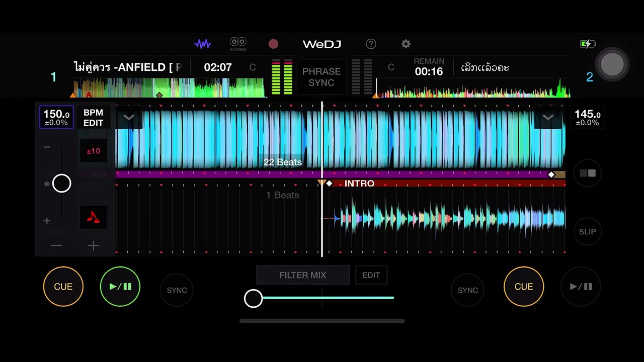644x362 pixels.
Task: Tap deck 2 key indicator C
Action: click(x=391, y=67)
